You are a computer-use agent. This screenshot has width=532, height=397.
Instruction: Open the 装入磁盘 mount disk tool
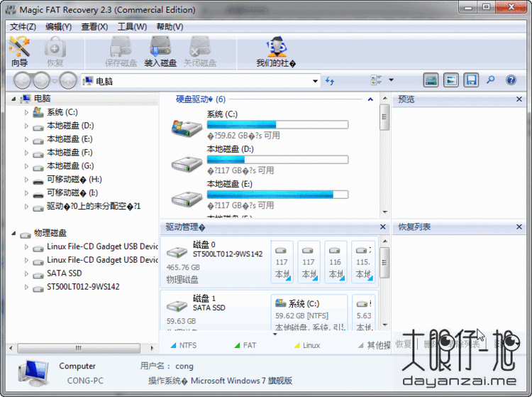point(160,52)
